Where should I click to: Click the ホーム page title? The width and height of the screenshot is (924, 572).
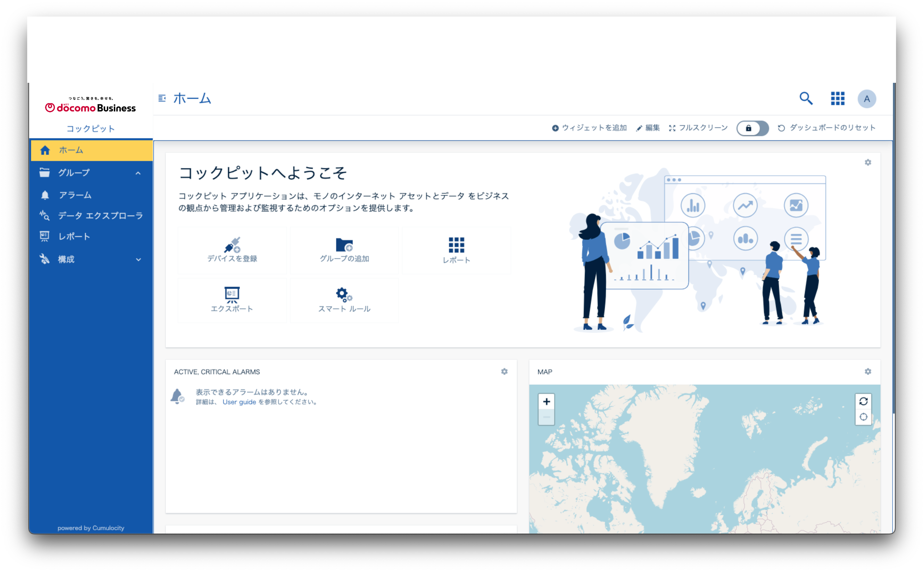pyautogui.click(x=192, y=98)
